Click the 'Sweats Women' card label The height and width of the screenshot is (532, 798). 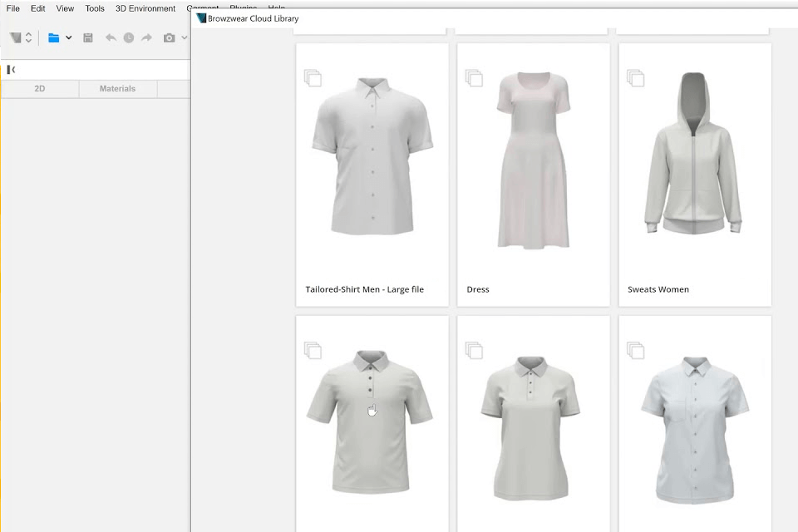pyautogui.click(x=658, y=289)
